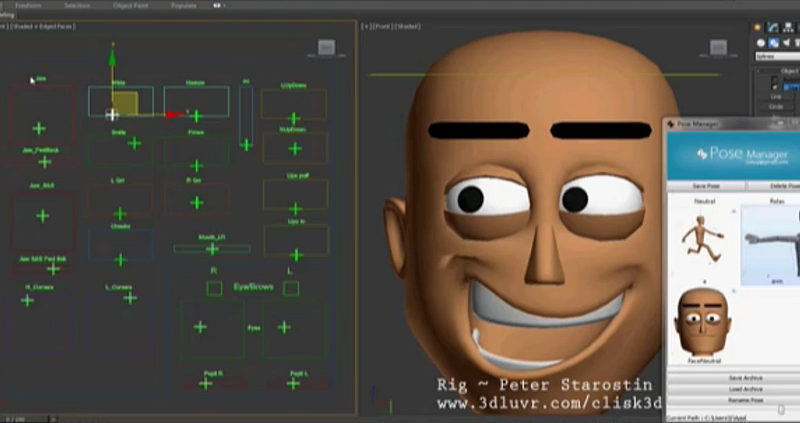
Task: Click the ViewCube in the left viewport
Action: 326,47
